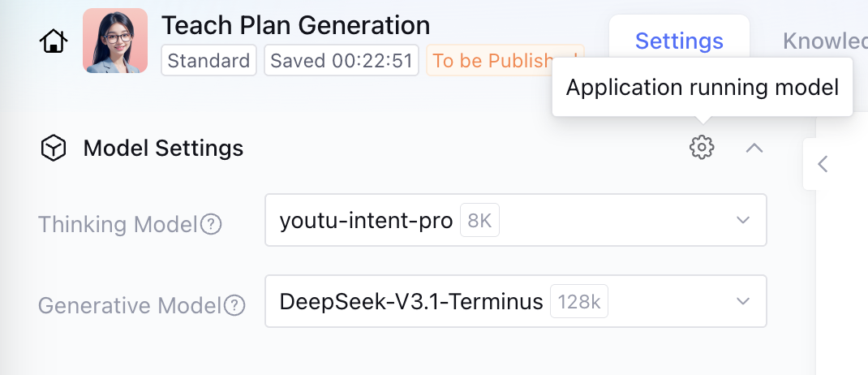This screenshot has width=868, height=375.
Task: Click chevron arrow in youtu-intent-pro field
Action: pyautogui.click(x=743, y=220)
